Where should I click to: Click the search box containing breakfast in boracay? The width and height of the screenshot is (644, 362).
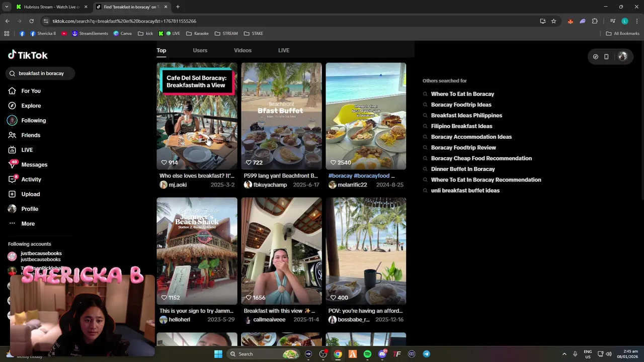click(41, 73)
